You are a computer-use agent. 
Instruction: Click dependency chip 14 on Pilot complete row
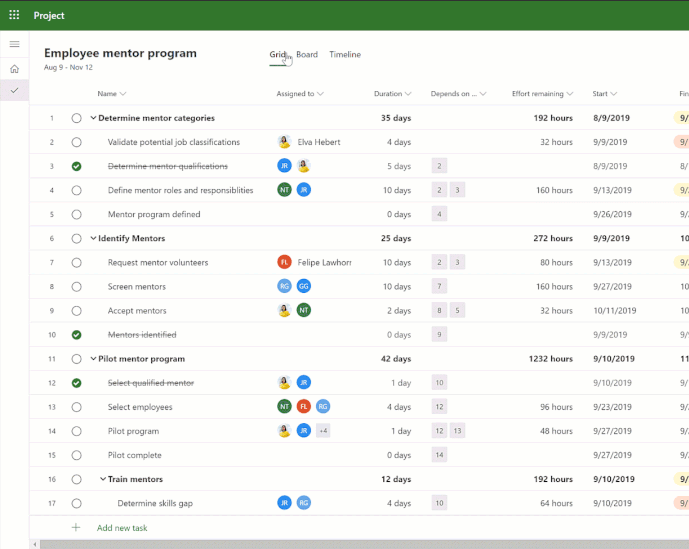(x=439, y=455)
